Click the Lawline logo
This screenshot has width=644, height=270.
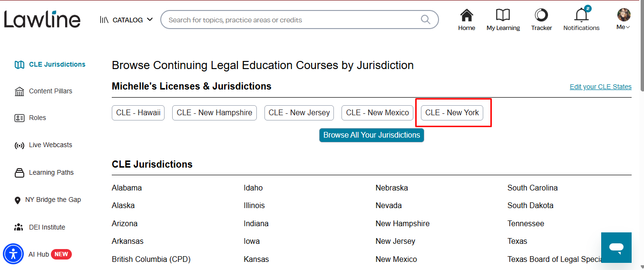42,20
